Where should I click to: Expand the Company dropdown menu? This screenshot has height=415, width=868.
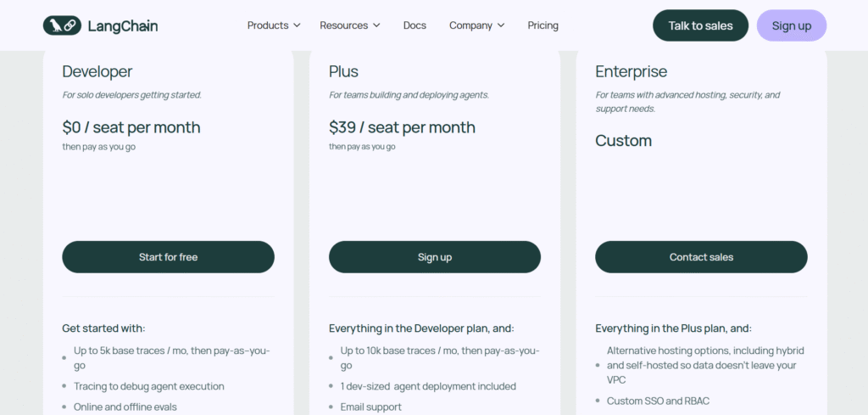tap(476, 25)
